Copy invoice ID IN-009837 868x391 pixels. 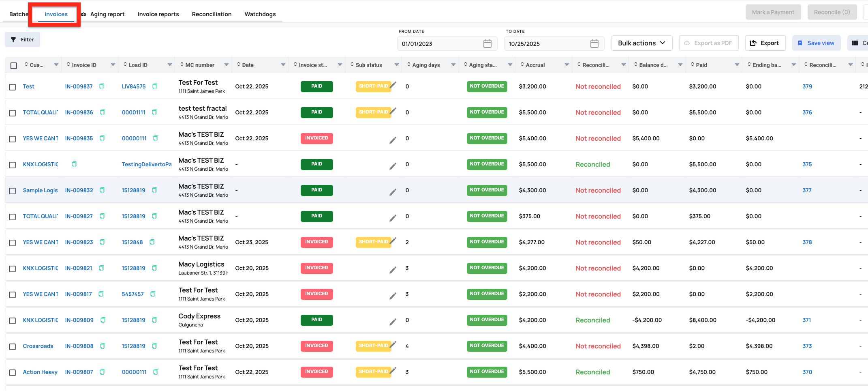(x=102, y=86)
